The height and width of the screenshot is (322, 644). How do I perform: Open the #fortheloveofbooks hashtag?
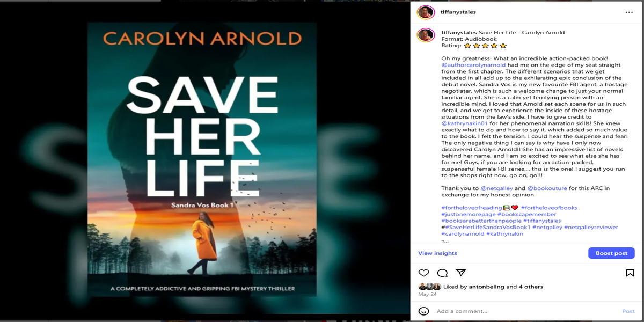(549, 208)
